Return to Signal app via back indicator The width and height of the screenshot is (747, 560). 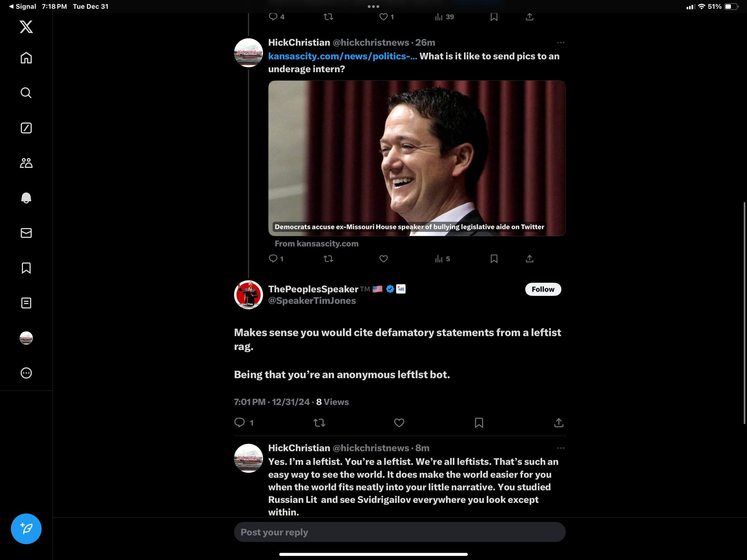(22, 6)
